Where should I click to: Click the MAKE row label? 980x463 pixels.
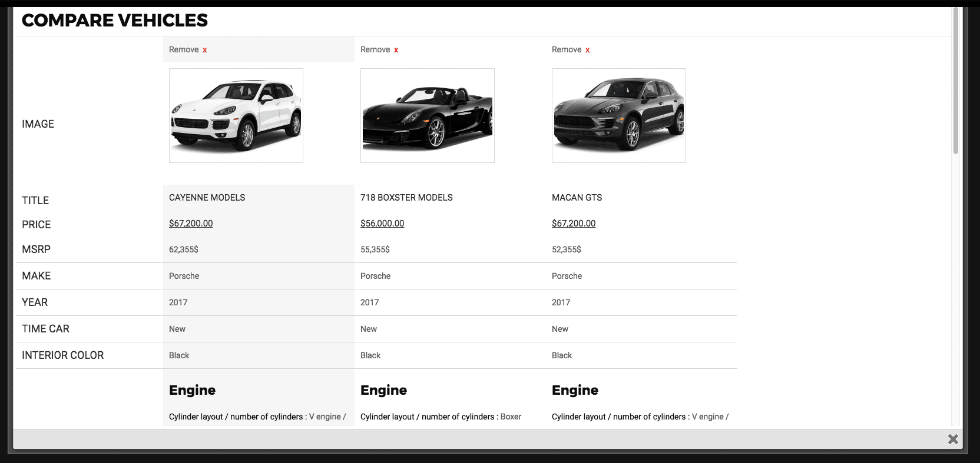[x=37, y=276]
